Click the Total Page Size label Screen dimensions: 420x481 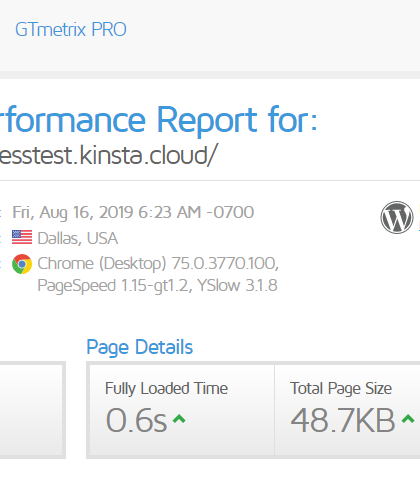(341, 389)
